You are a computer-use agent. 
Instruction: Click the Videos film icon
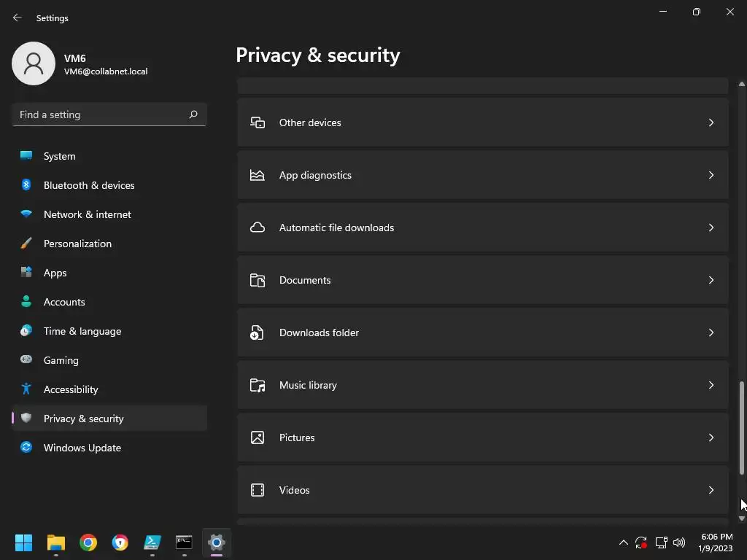point(258,490)
